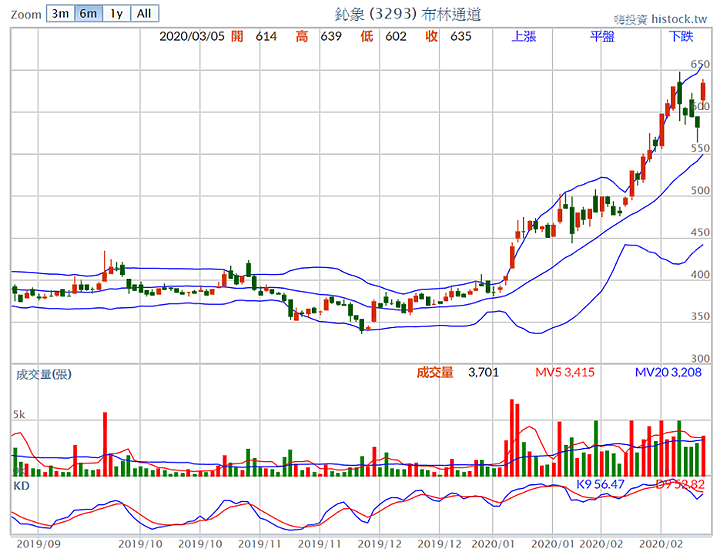Click the MV20 3,208 indicator
Viewport: 720px width, 552px height.
pos(668,372)
